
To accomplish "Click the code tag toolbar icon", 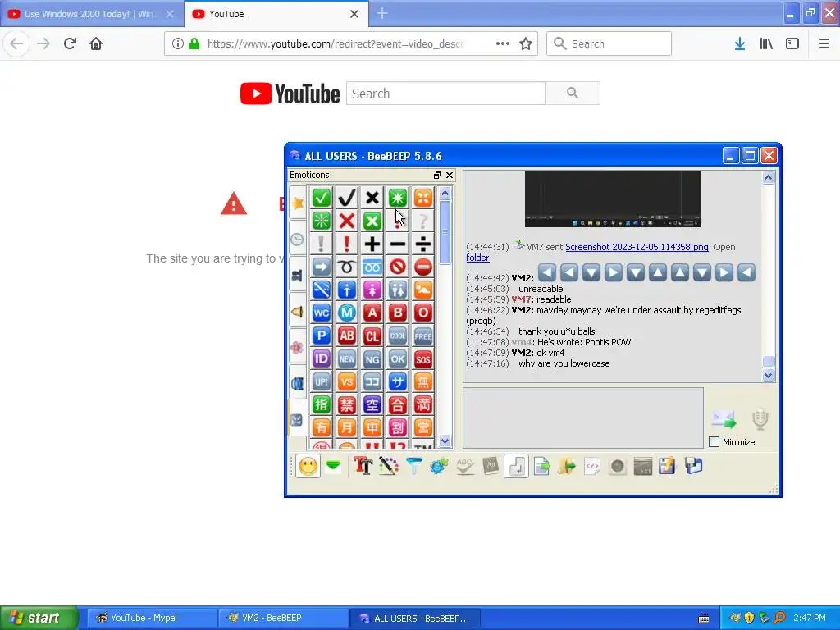I will pyautogui.click(x=592, y=466).
